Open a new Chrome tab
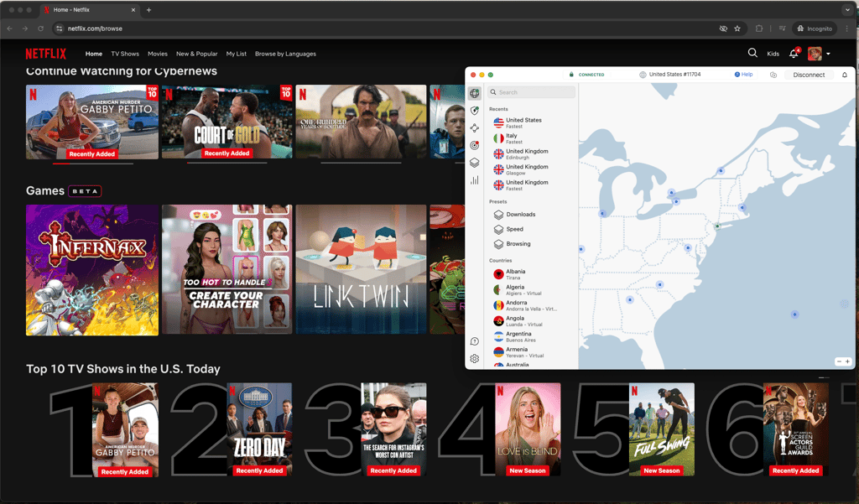 coord(148,10)
